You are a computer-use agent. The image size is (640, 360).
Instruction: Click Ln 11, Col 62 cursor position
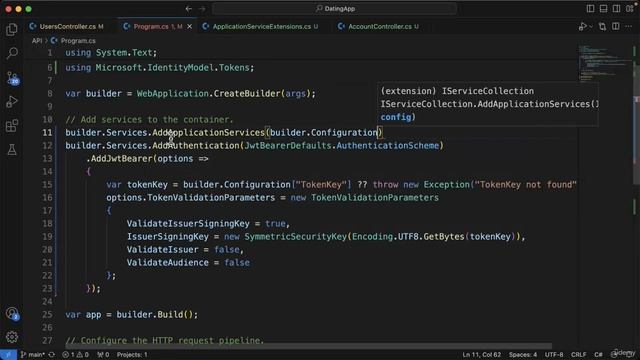[x=482, y=355]
